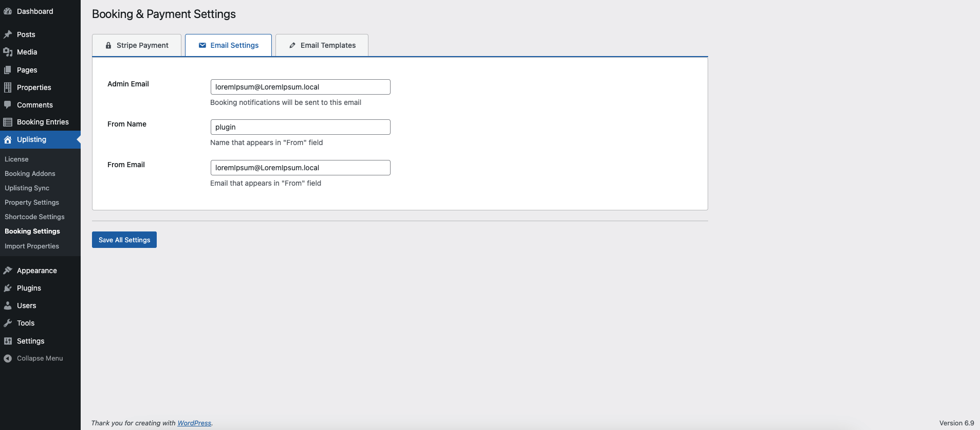
Task: Focus the From Email input field
Action: click(x=301, y=168)
